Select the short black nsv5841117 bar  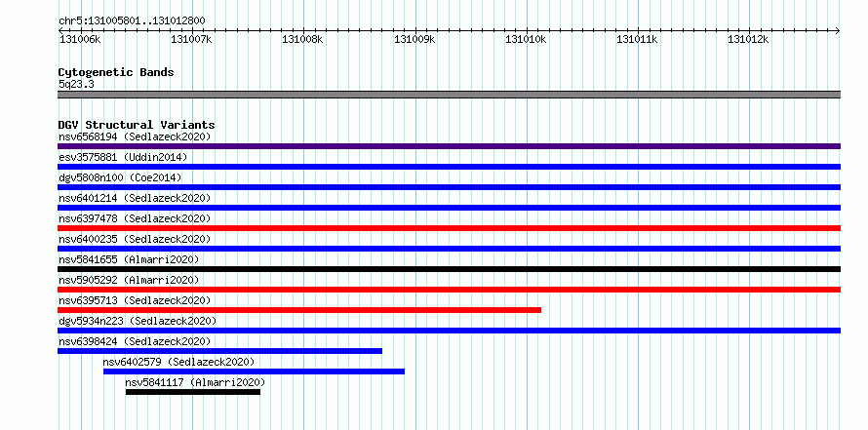point(193,392)
